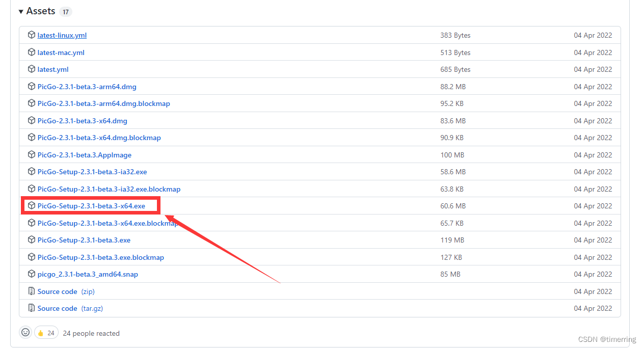Download PicGo-2.3.1-beta.3-arm64.dmg.blockmap

pyautogui.click(x=104, y=103)
